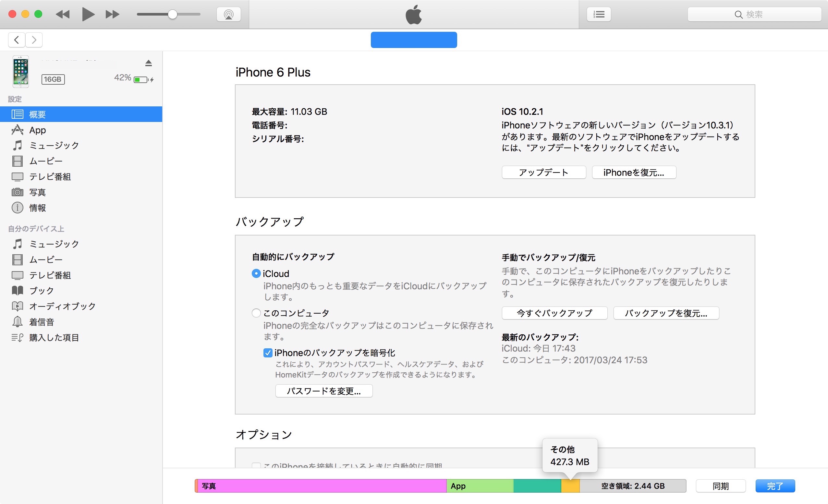Screen dimensions: 828x504
Task: Click the blue device tab button
Action: point(414,40)
